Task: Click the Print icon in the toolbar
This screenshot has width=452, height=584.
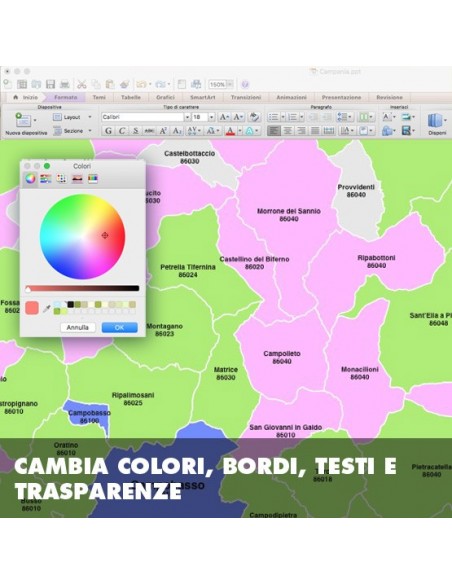Action: [65, 85]
